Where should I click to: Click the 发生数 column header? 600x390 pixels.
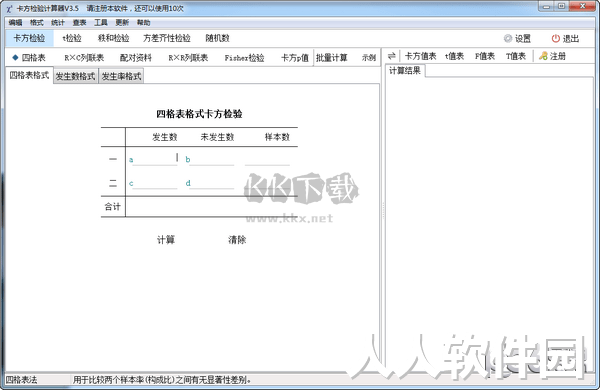(x=165, y=137)
